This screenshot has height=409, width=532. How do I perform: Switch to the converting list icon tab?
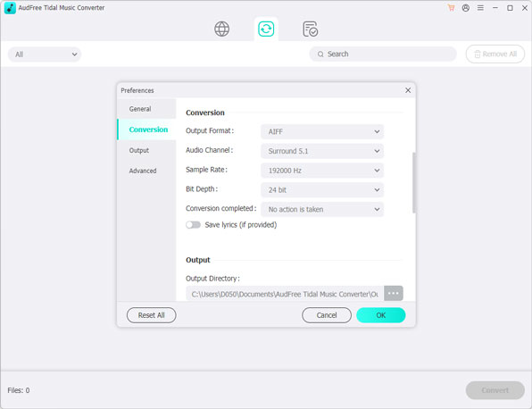point(266,29)
